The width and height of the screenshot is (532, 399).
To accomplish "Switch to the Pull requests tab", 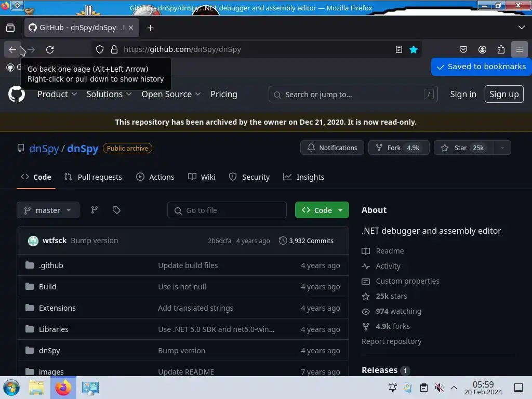I will click(93, 177).
